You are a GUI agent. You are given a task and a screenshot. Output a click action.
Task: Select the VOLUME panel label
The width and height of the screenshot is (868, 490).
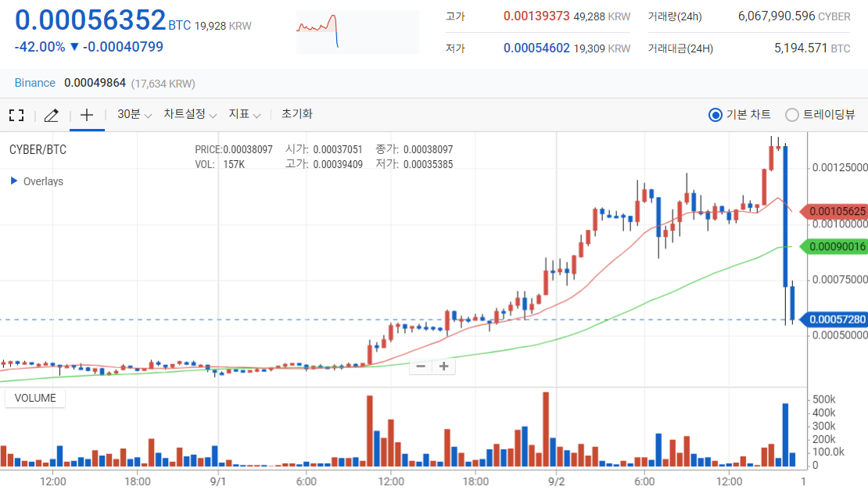point(34,397)
